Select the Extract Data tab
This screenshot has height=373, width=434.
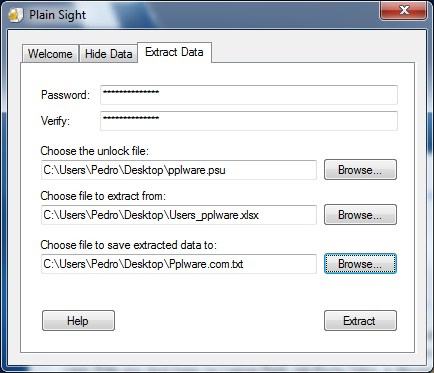(174, 52)
